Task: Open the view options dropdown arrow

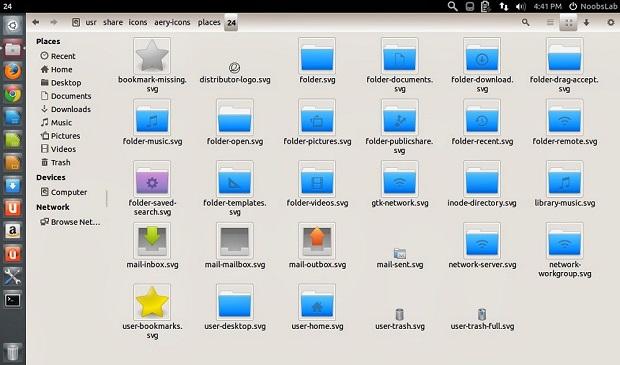Action: tap(586, 23)
